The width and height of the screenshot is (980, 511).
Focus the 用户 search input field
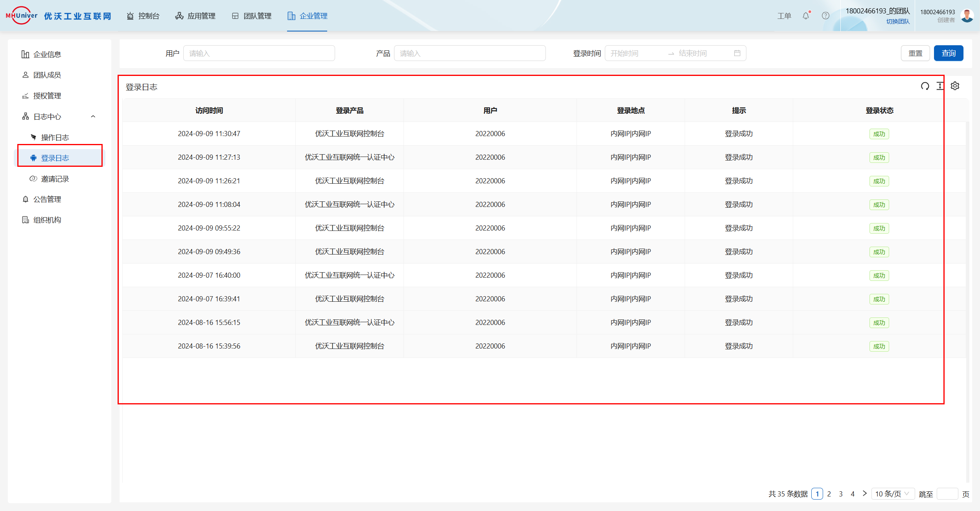259,53
